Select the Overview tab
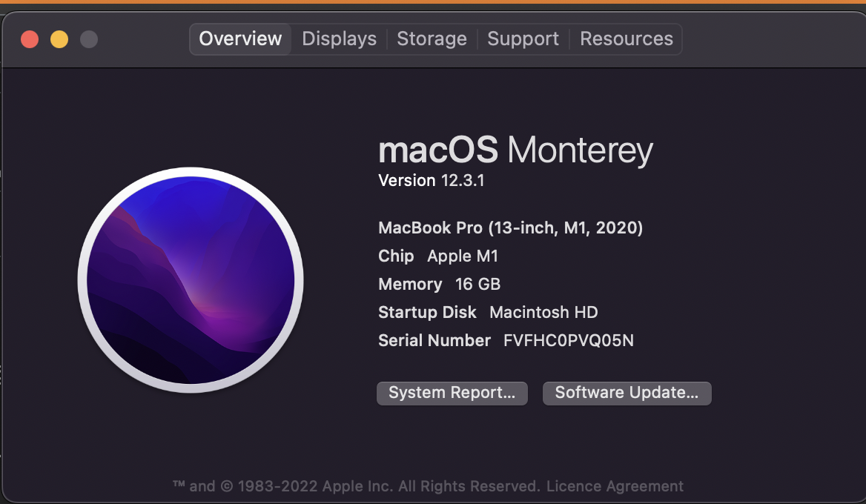Screen dimensions: 866x504 240,39
